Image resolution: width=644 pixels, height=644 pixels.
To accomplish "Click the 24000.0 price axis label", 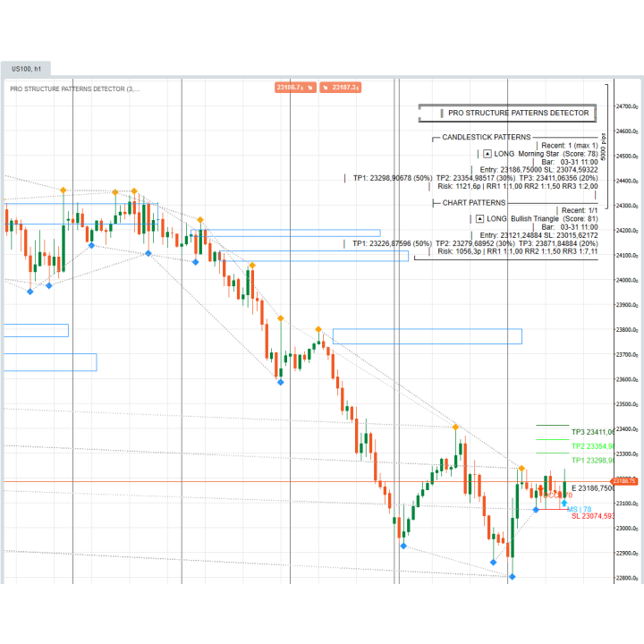I will [627, 280].
